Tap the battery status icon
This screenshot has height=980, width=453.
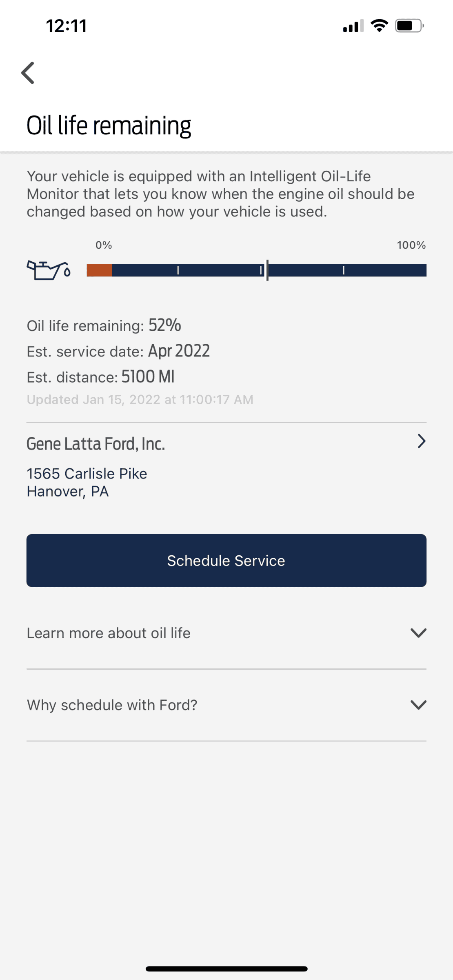[410, 26]
